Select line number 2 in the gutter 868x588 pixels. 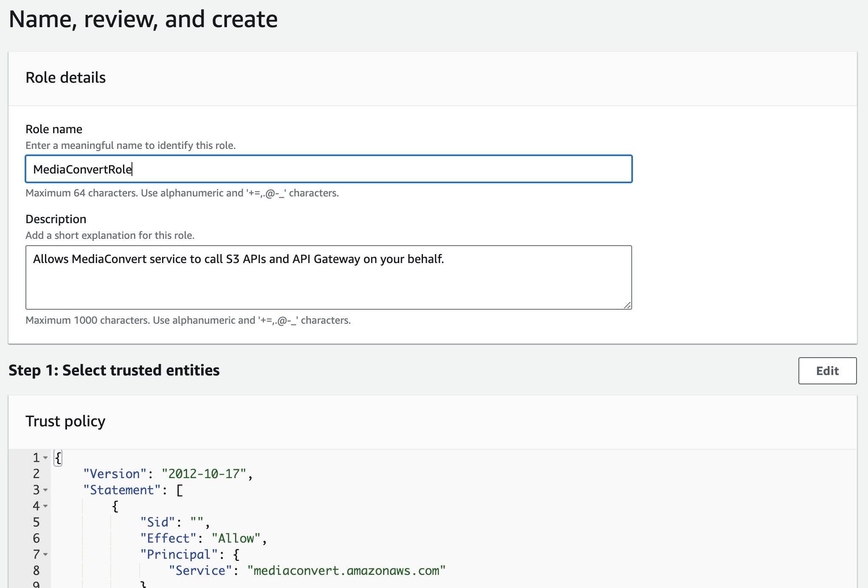click(36, 474)
